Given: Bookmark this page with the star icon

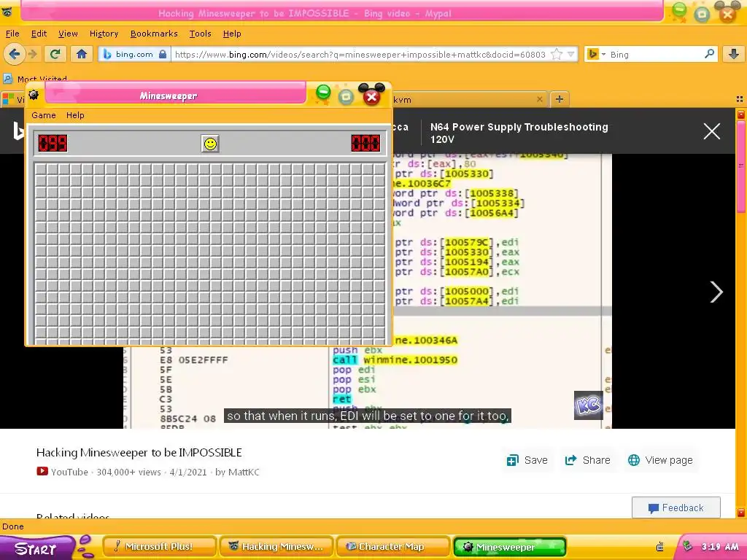Looking at the screenshot, I should click(556, 54).
